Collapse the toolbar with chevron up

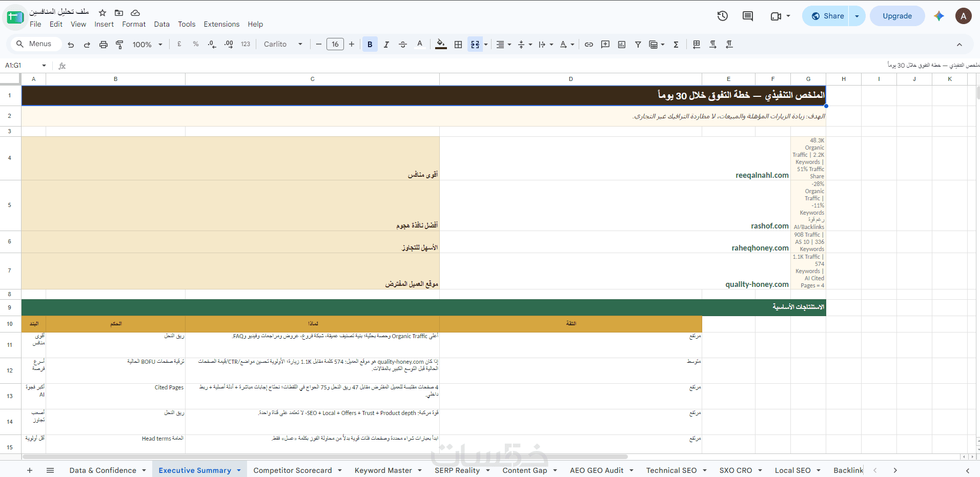coord(959,45)
